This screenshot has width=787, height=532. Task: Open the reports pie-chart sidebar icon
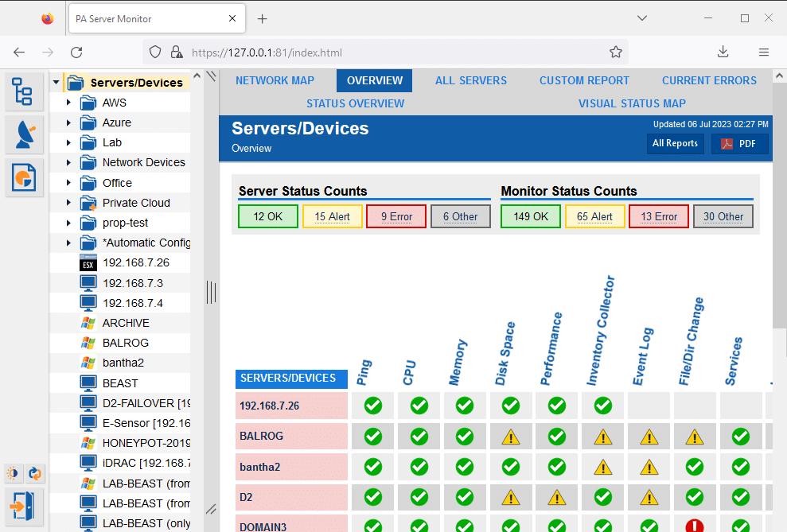24,177
